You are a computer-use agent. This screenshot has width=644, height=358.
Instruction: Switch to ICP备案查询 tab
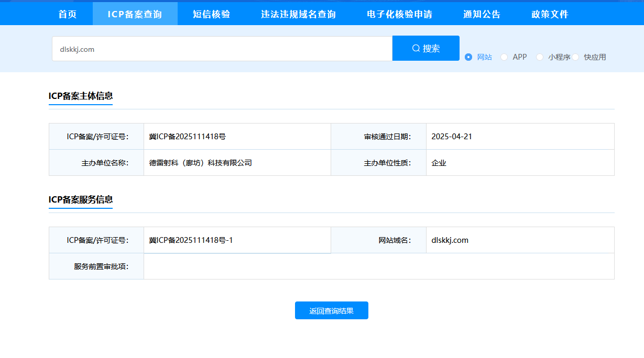135,14
